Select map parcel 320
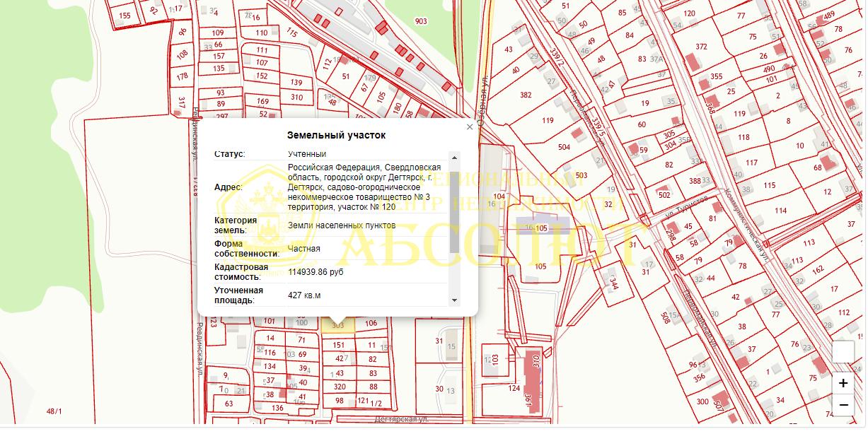This screenshot has width=868, height=441. (x=340, y=387)
